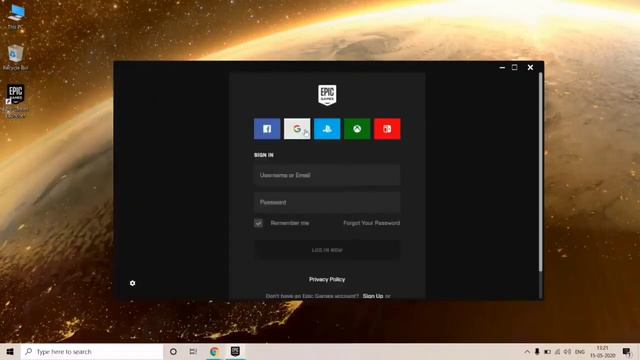Minimize the Epic Games launcher window
The image size is (640, 360).
502,67
